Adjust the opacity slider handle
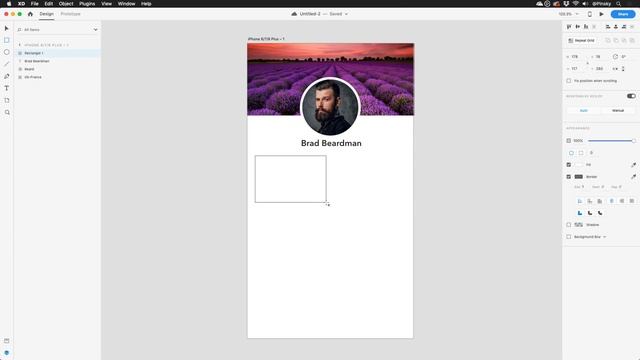 tap(633, 141)
